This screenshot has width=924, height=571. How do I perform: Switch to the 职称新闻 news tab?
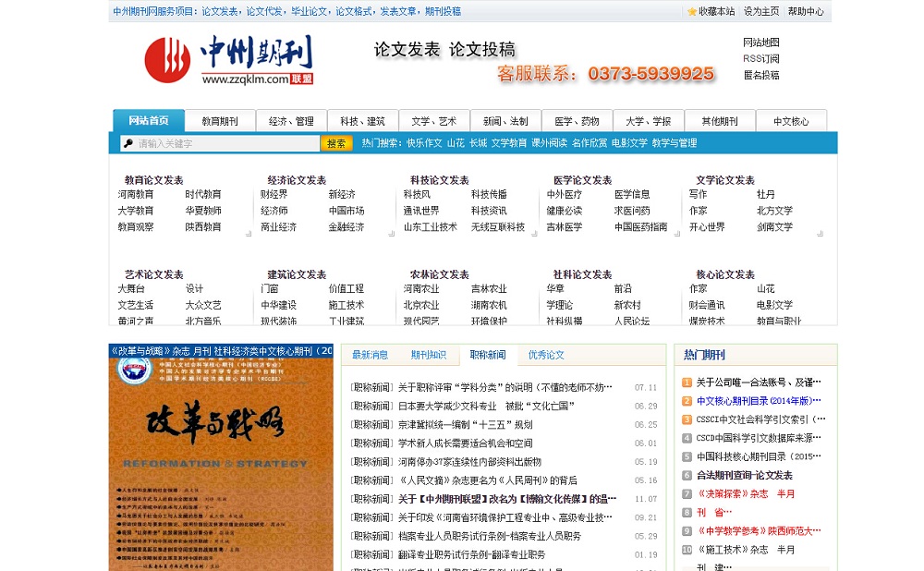tap(487, 355)
